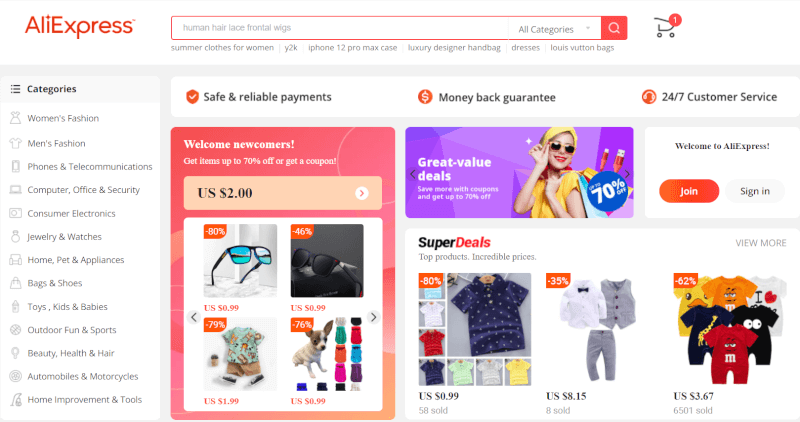
Task: Click the Phones & Telecommunications phone icon
Action: click(x=15, y=166)
